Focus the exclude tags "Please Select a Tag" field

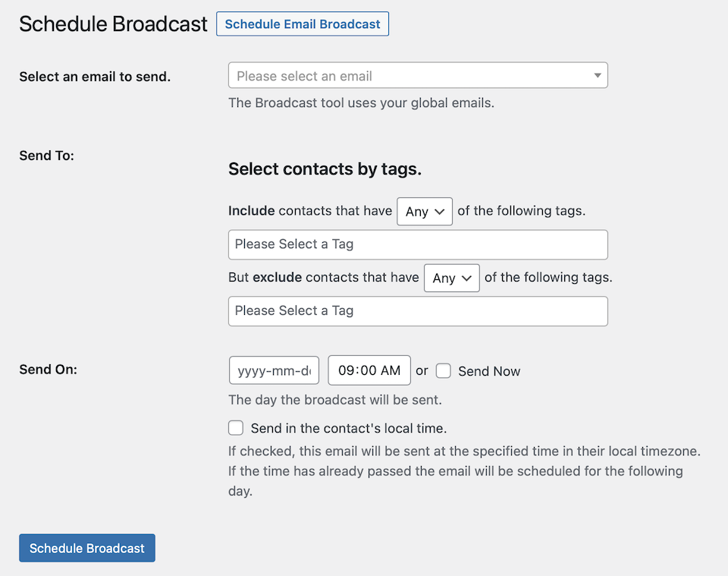pos(418,311)
